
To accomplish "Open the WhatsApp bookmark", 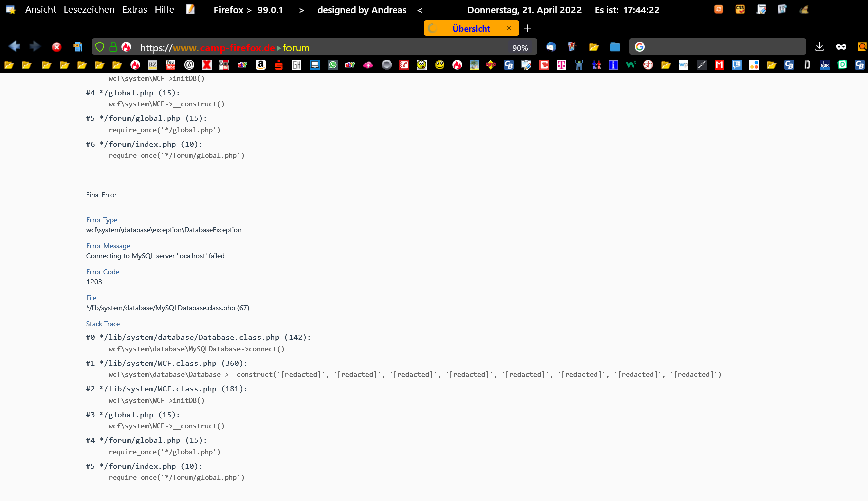I will point(333,65).
